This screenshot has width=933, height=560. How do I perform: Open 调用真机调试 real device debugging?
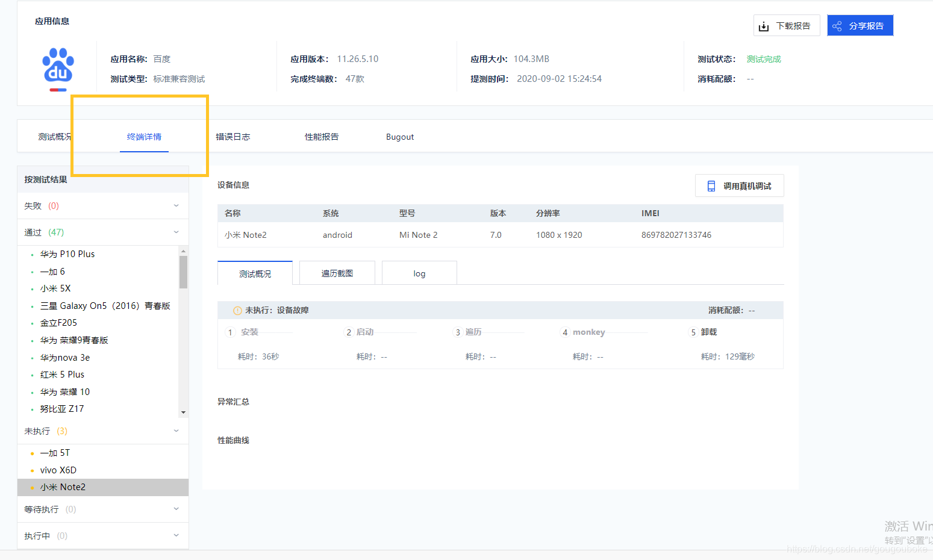click(740, 185)
